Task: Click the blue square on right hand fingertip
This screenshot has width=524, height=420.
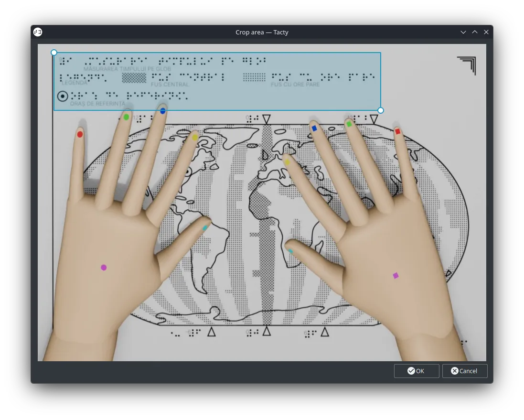Action: point(314,128)
